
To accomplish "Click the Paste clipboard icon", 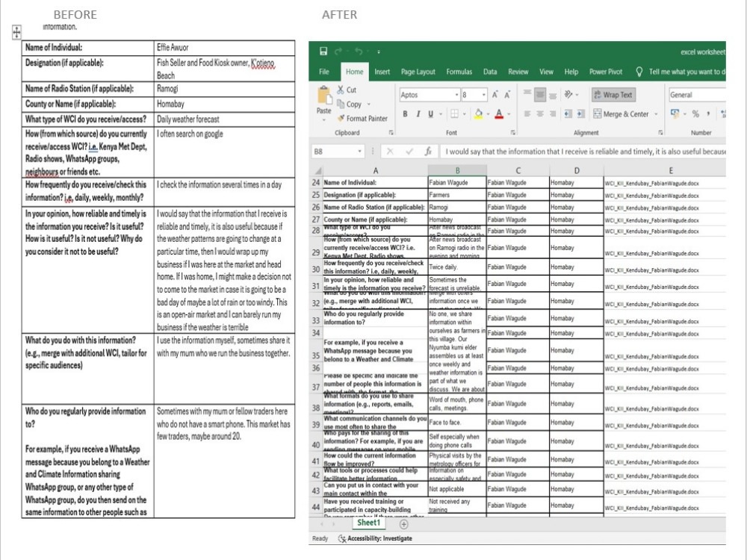I will tap(324, 96).
